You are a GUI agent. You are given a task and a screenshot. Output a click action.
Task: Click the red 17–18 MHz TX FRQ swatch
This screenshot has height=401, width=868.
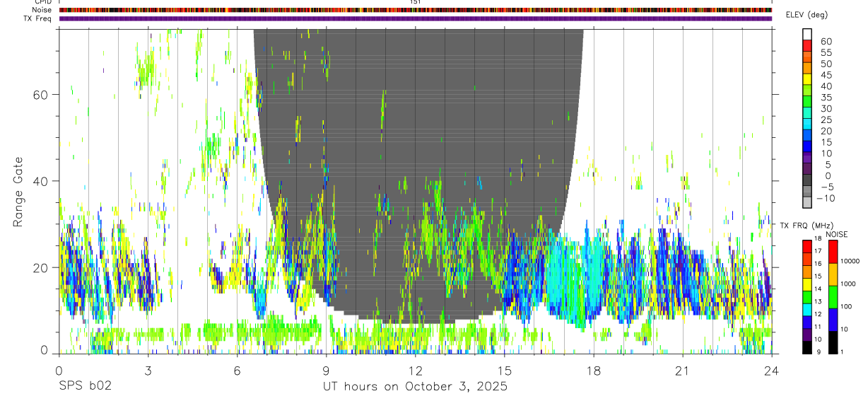(807, 245)
